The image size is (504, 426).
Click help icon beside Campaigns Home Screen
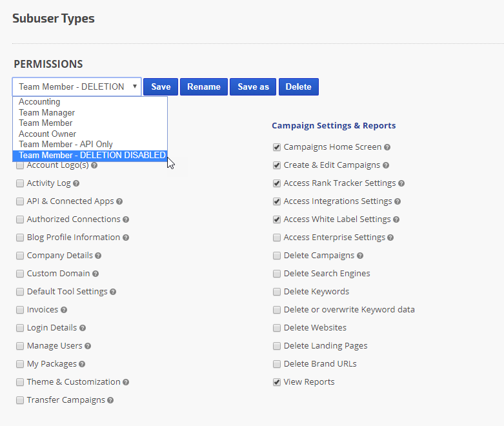[x=387, y=147]
